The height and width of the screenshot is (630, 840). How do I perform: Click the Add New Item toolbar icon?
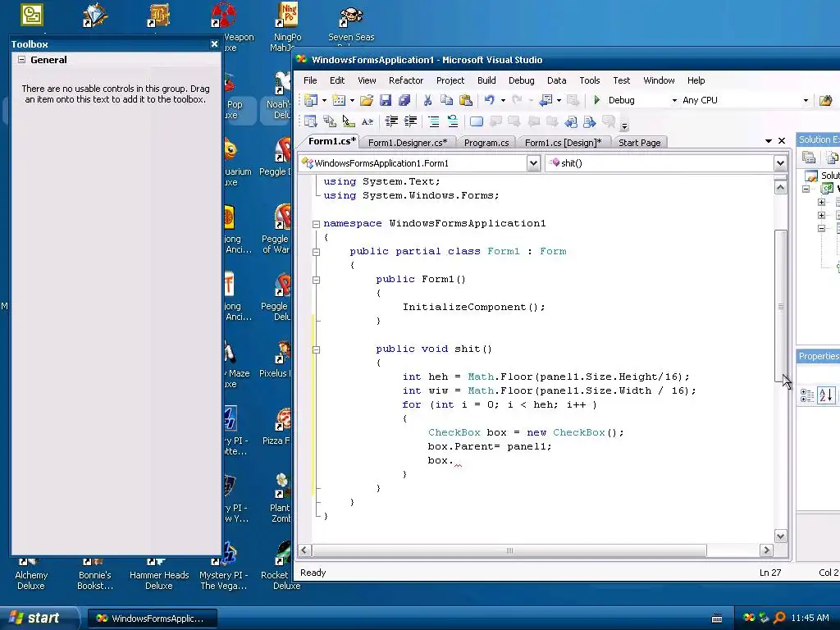pyautogui.click(x=339, y=100)
